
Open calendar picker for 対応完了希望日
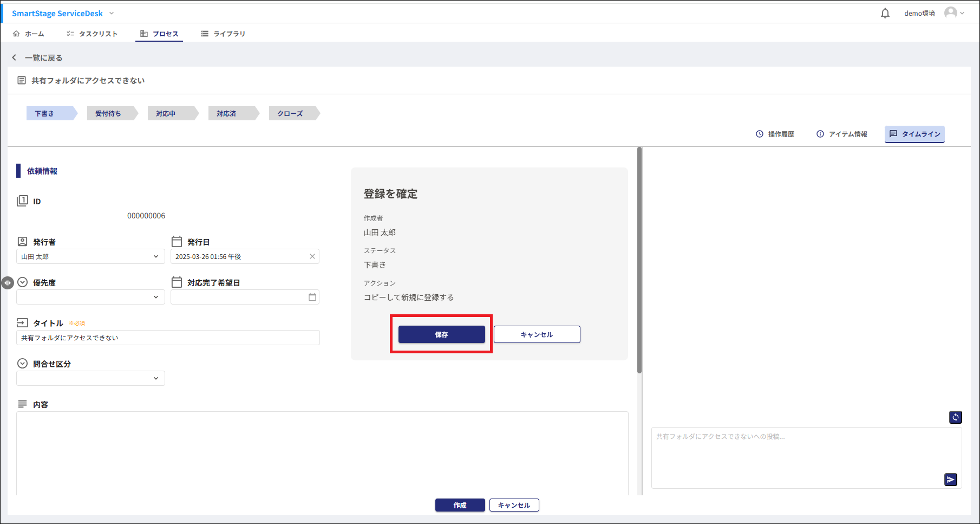coord(312,297)
